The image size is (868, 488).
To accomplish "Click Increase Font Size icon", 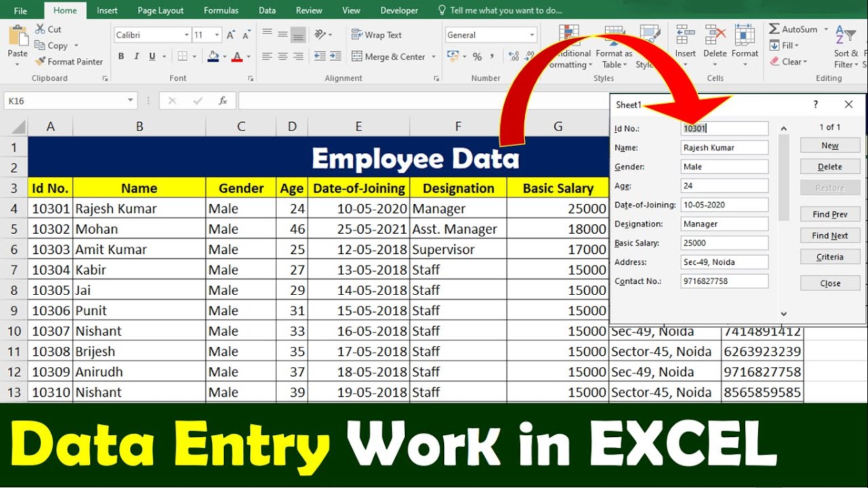I will click(x=231, y=35).
